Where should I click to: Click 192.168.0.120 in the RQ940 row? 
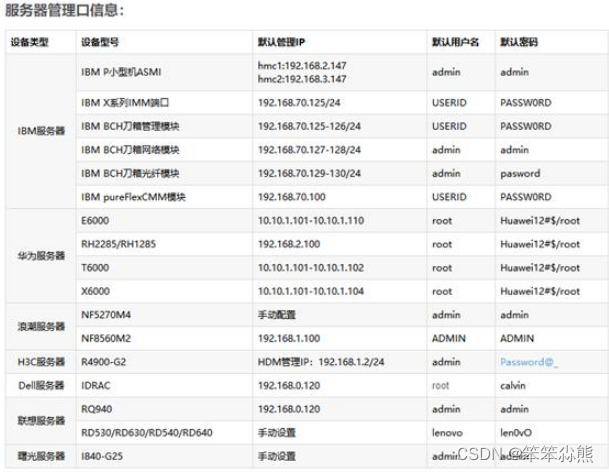click(289, 409)
